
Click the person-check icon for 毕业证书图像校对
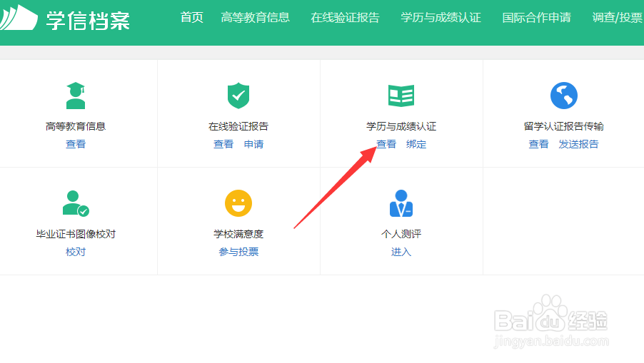[x=76, y=203]
